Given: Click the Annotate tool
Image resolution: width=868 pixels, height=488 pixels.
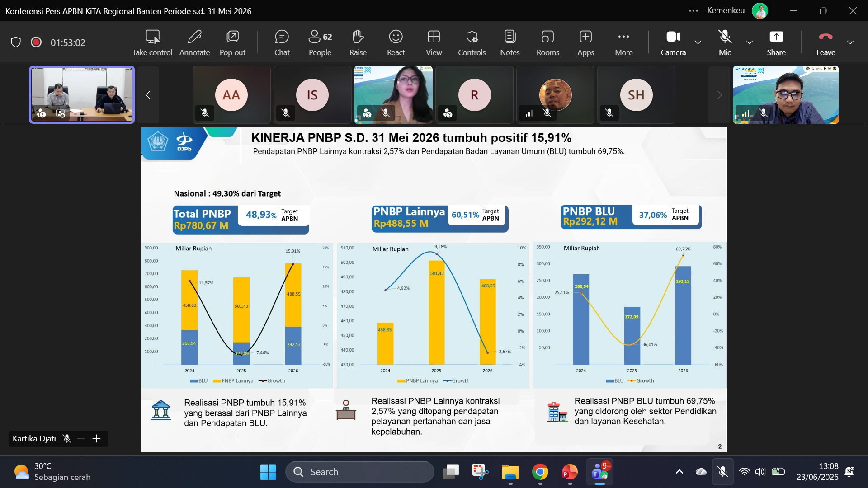Looking at the screenshot, I should point(194,43).
